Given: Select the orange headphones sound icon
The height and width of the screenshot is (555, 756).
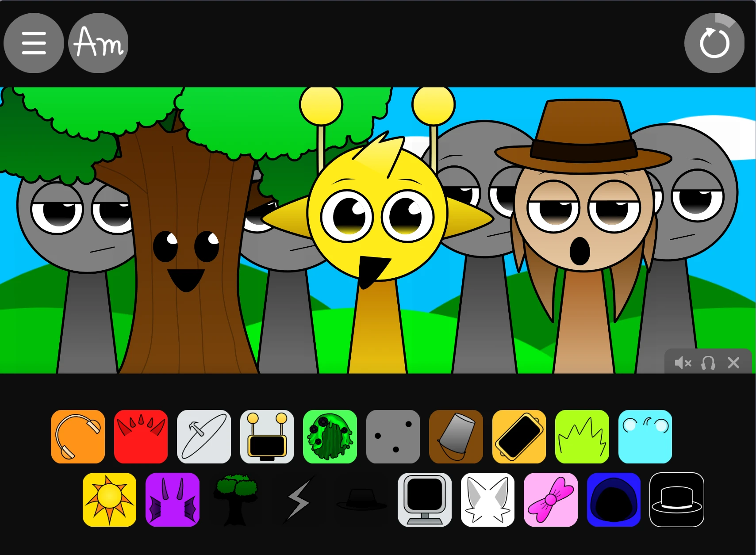Looking at the screenshot, I should [x=78, y=436].
